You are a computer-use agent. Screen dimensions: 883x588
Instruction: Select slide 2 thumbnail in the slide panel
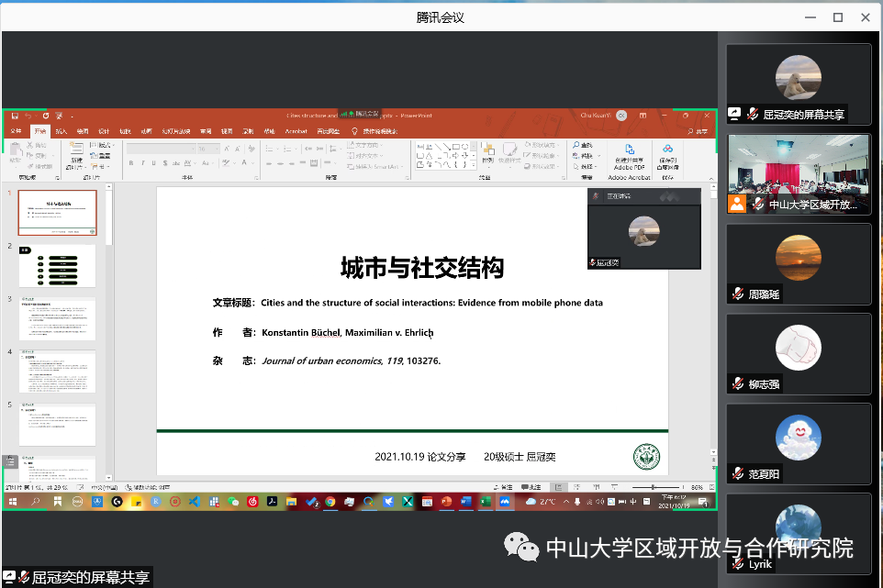click(x=57, y=266)
